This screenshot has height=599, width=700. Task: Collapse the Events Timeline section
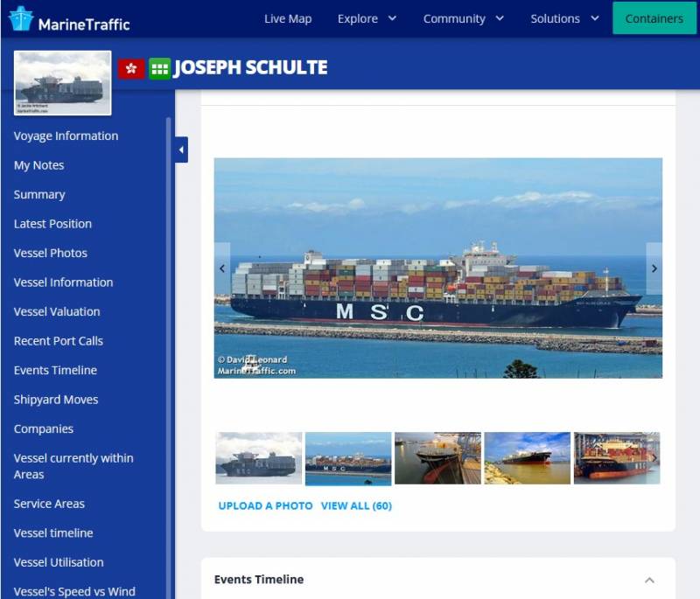[649, 580]
